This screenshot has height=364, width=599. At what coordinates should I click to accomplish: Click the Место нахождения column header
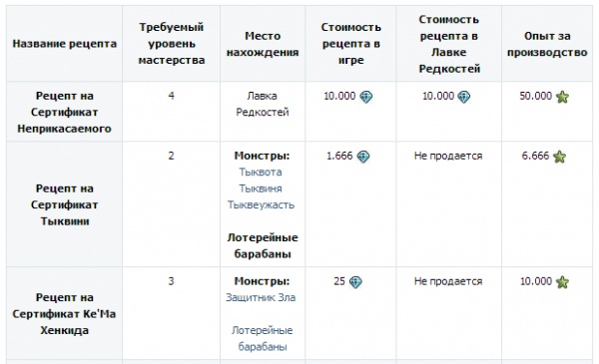click(263, 44)
